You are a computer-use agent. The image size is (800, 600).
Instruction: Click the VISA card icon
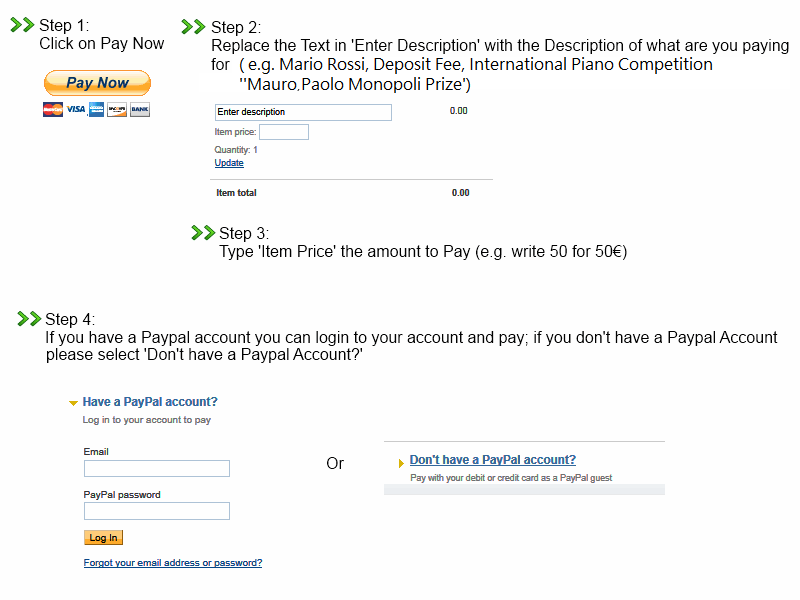(76, 110)
